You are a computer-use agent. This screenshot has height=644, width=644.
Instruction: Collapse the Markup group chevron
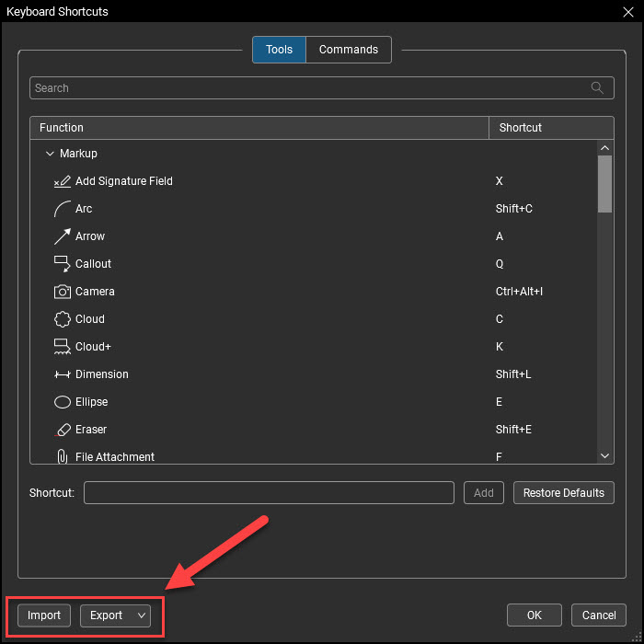point(50,154)
